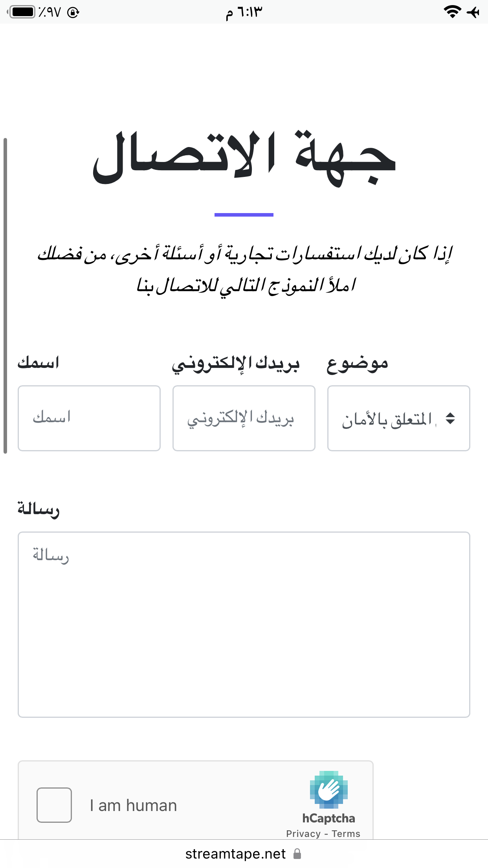Image resolution: width=488 pixels, height=868 pixels.
Task: Click the page scrollbar on left edge
Action: coord(5,296)
